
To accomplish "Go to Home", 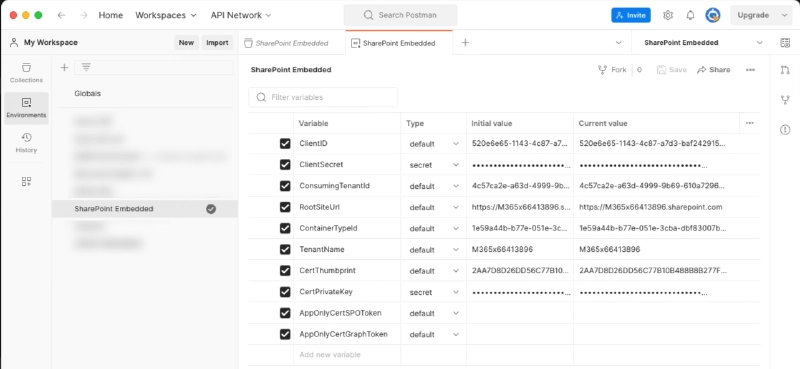I will click(111, 15).
